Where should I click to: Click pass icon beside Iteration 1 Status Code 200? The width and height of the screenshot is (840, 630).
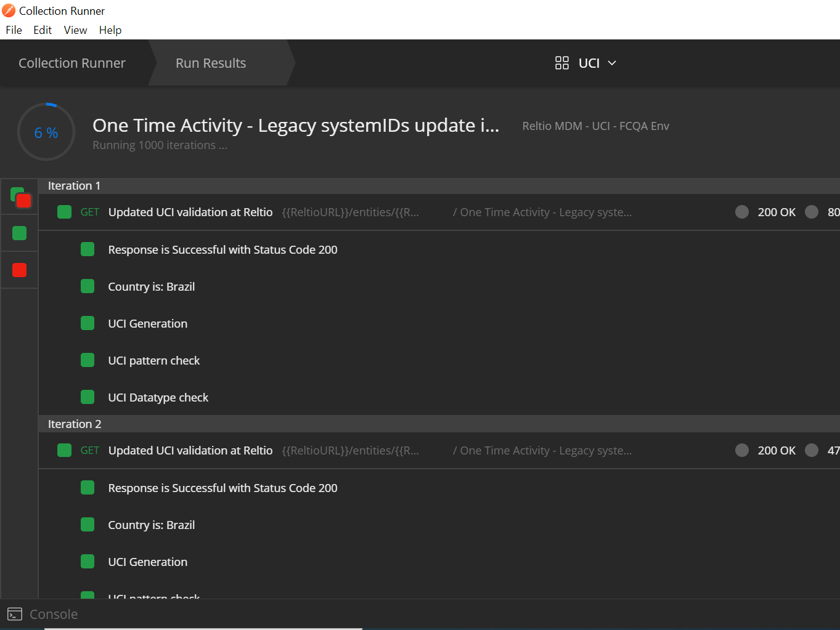coord(88,249)
